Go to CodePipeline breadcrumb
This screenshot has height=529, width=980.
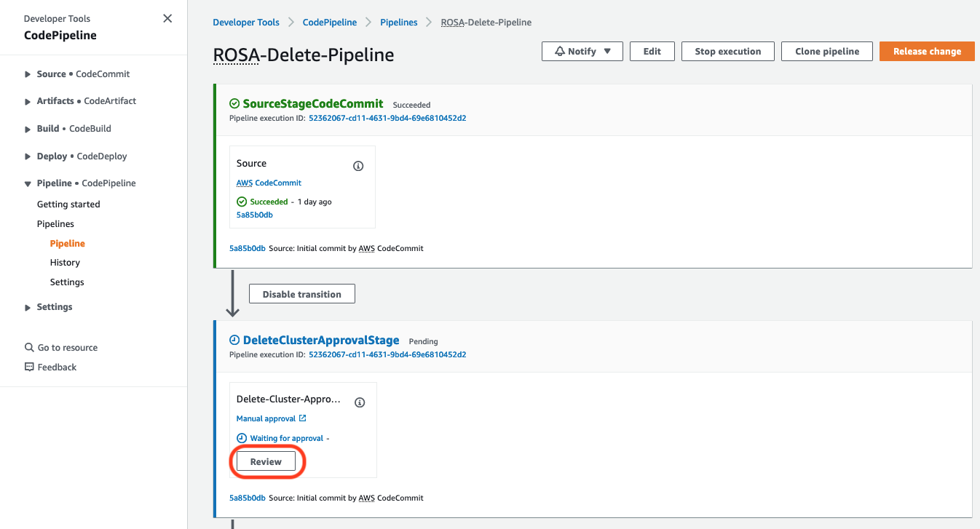click(x=330, y=23)
